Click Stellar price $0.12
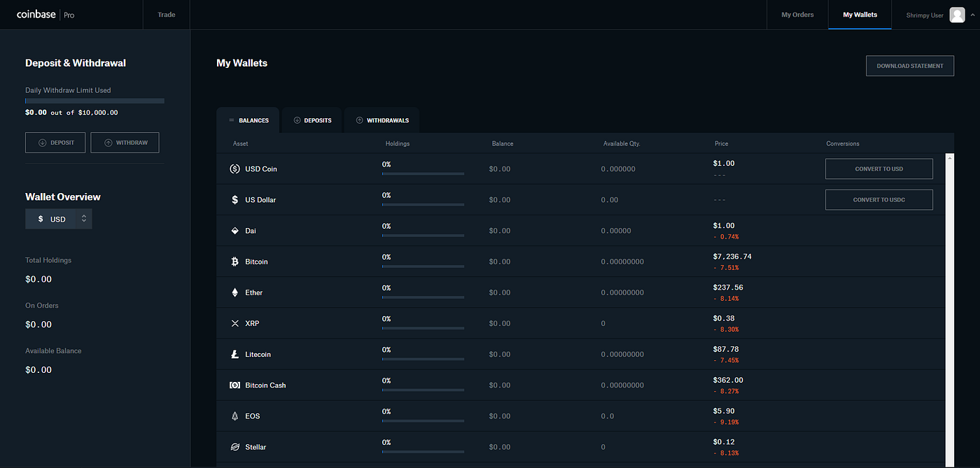The image size is (980, 468). click(724, 441)
